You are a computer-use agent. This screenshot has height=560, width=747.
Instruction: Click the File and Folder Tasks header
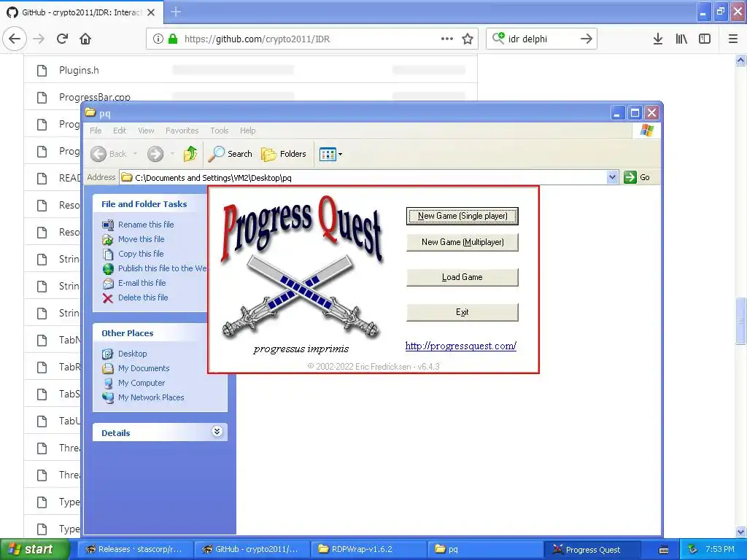pos(144,204)
